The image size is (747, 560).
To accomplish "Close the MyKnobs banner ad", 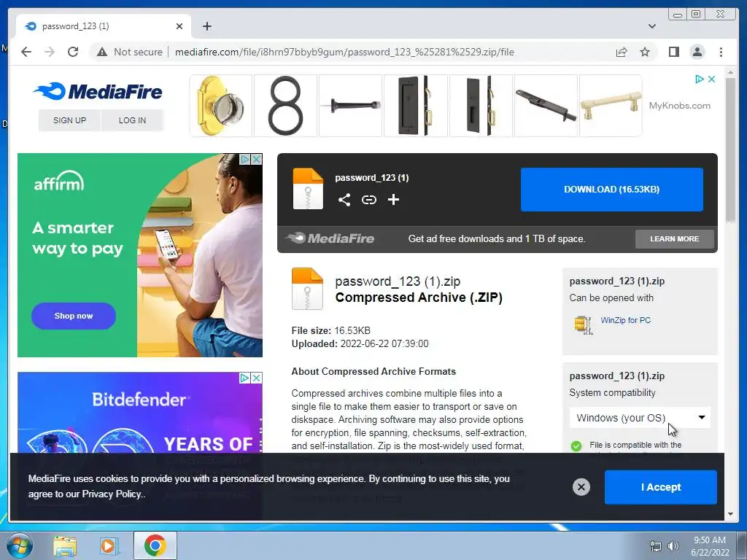I will [711, 79].
